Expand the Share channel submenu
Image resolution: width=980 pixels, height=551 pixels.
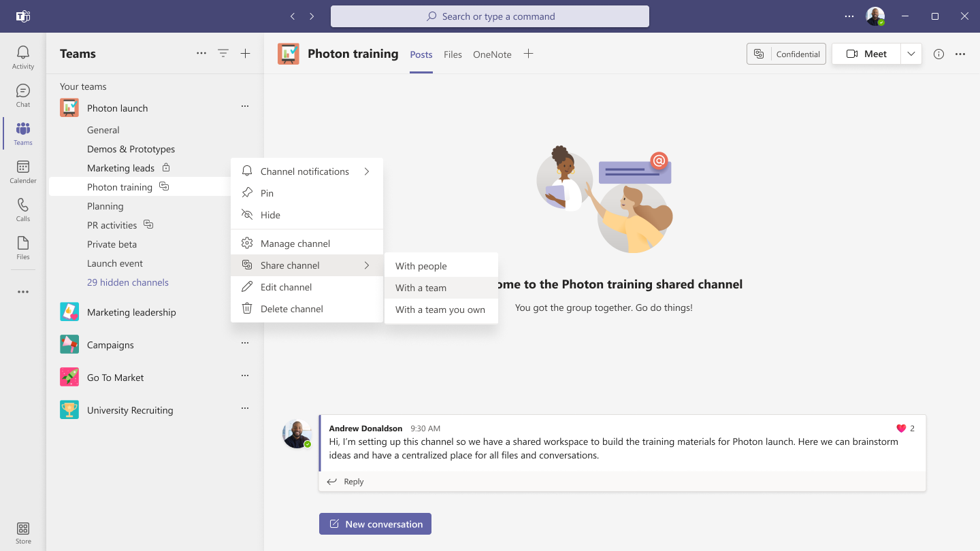coord(307,265)
